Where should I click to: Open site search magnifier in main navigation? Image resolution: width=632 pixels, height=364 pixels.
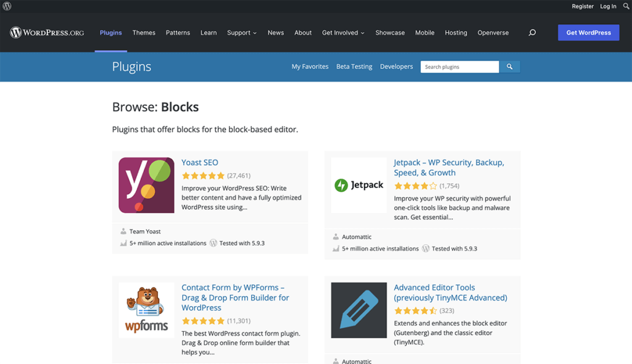point(532,33)
